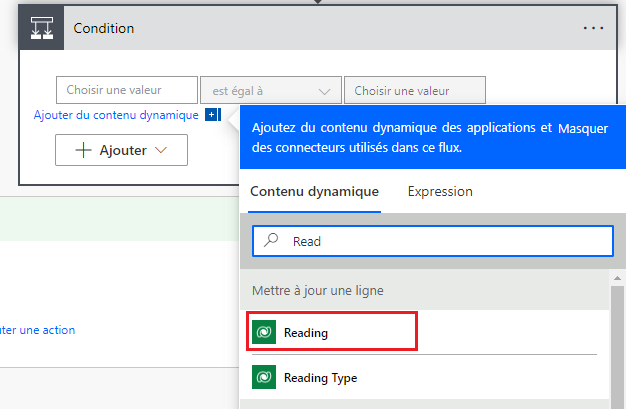Switch to the Contenu dynamique tab
The height and width of the screenshot is (409, 626).
[x=314, y=192]
